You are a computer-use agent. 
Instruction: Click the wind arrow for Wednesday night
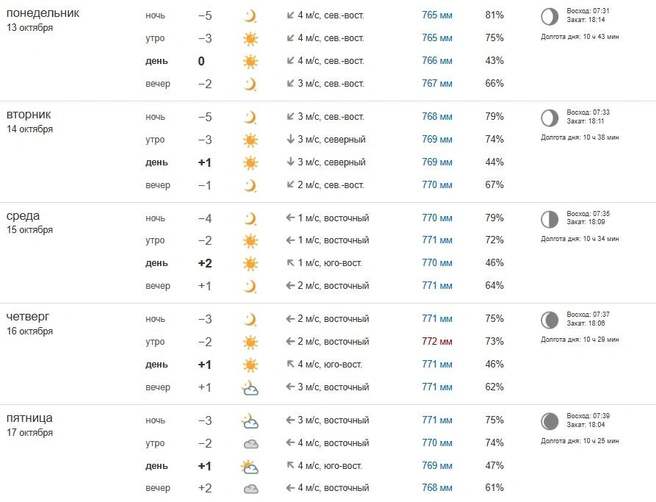pos(290,218)
